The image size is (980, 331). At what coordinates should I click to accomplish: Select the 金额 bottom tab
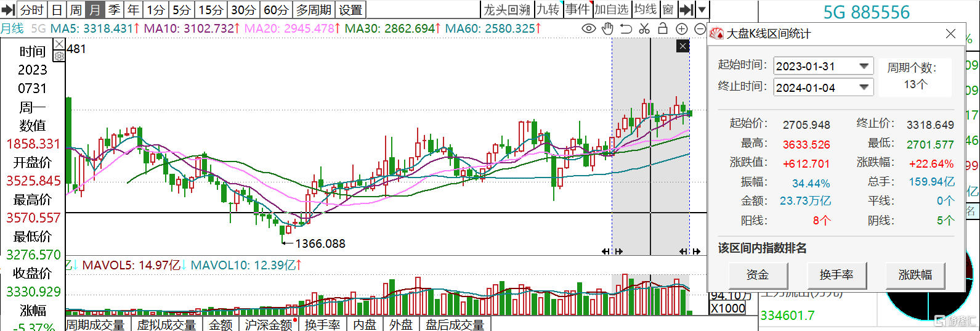click(x=221, y=324)
